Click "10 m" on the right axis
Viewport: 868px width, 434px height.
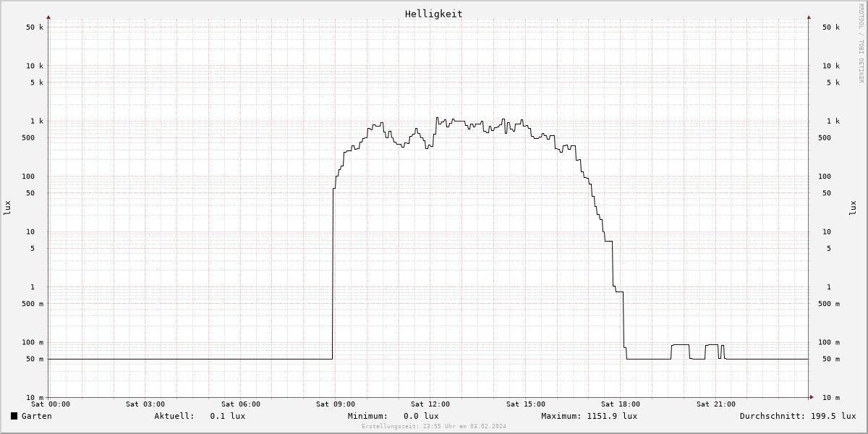click(x=831, y=398)
